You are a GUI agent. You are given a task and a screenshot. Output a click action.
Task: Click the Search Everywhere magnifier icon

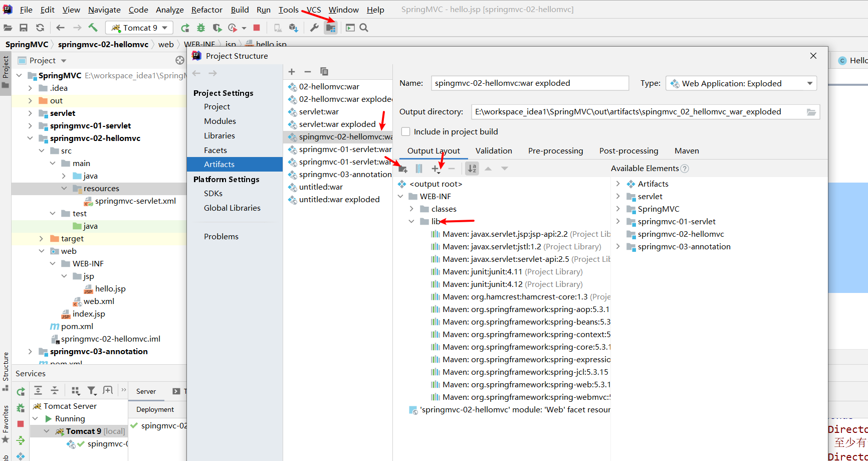tap(364, 28)
